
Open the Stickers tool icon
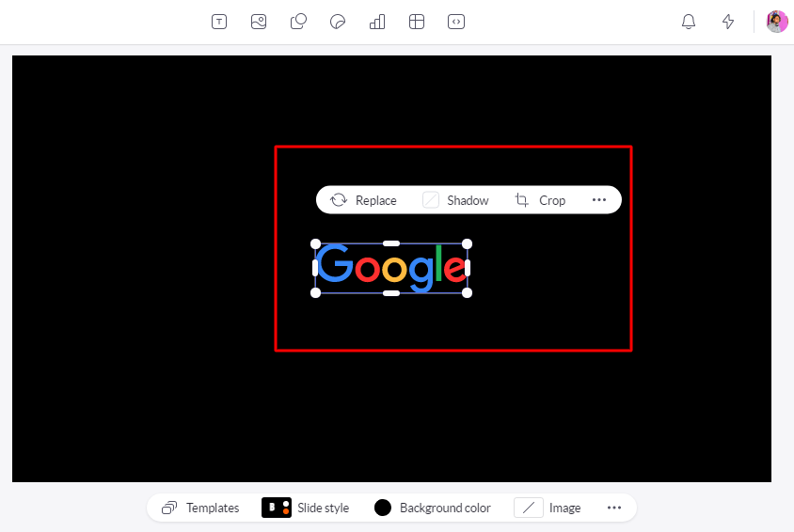pos(338,22)
